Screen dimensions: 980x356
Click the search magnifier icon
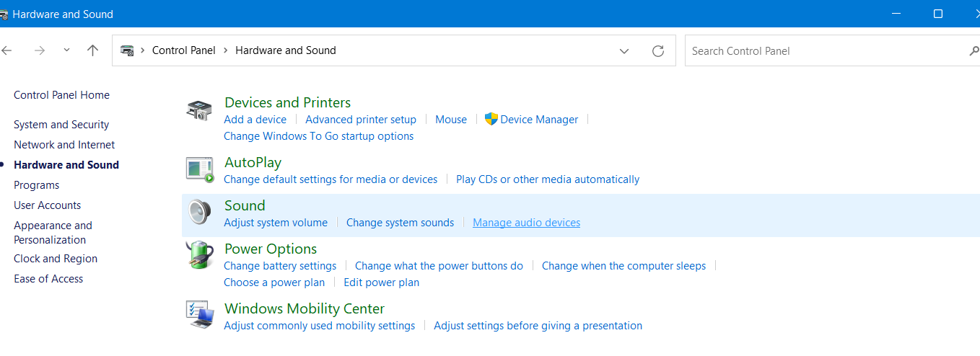point(974,51)
